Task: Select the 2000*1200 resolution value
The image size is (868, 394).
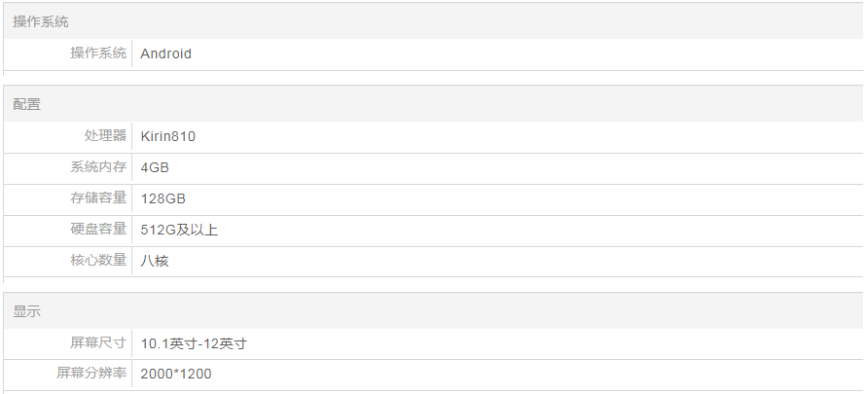Action: [x=176, y=374]
